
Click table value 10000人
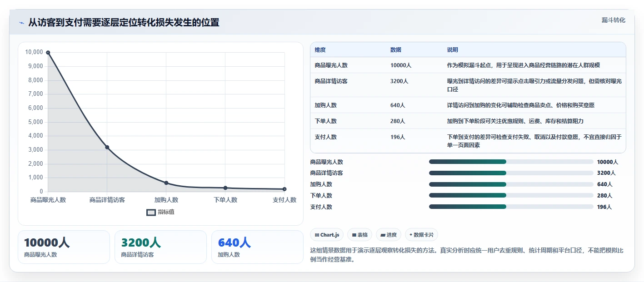[400, 65]
